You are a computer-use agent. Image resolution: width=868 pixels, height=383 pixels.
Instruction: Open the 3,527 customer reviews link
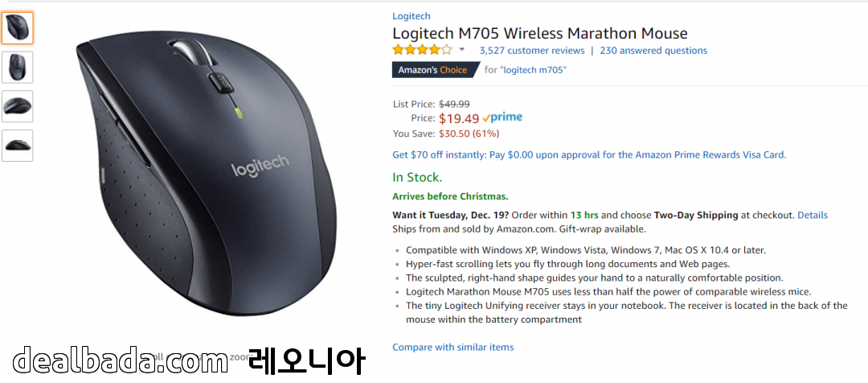coord(531,51)
